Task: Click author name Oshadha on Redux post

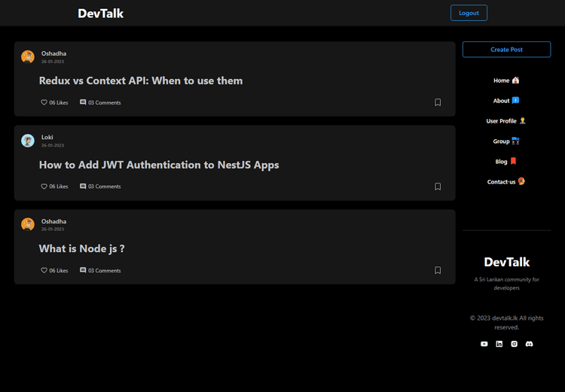Action: [53, 53]
